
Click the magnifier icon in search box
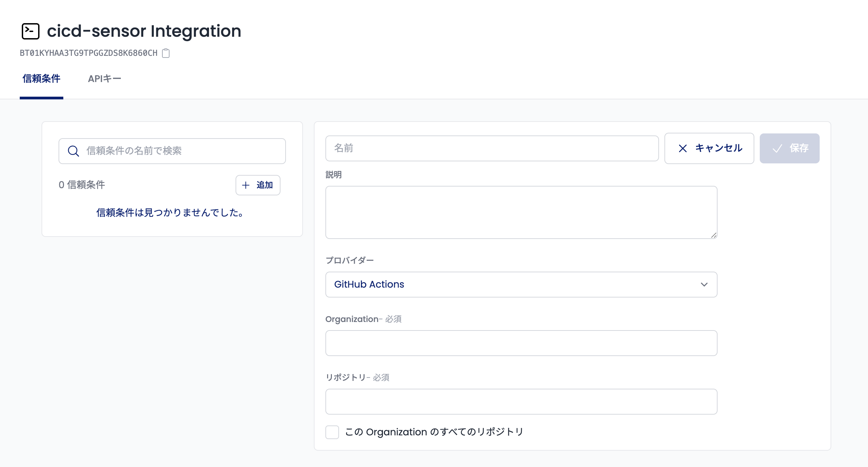click(x=73, y=151)
